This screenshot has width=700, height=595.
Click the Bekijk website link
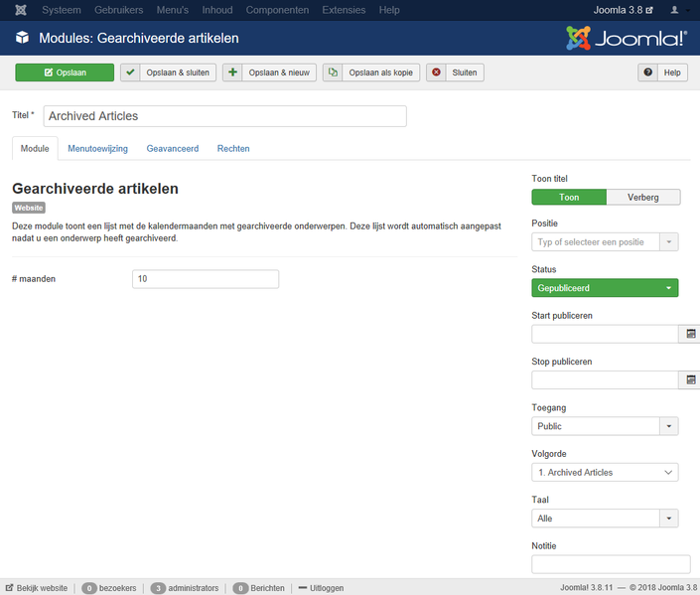point(37,588)
